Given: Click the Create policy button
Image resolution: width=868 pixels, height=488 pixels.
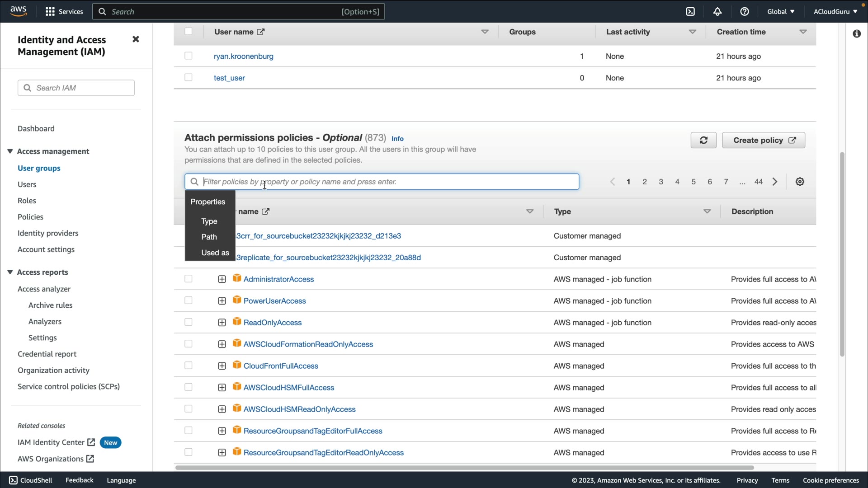Looking at the screenshot, I should click(x=764, y=140).
